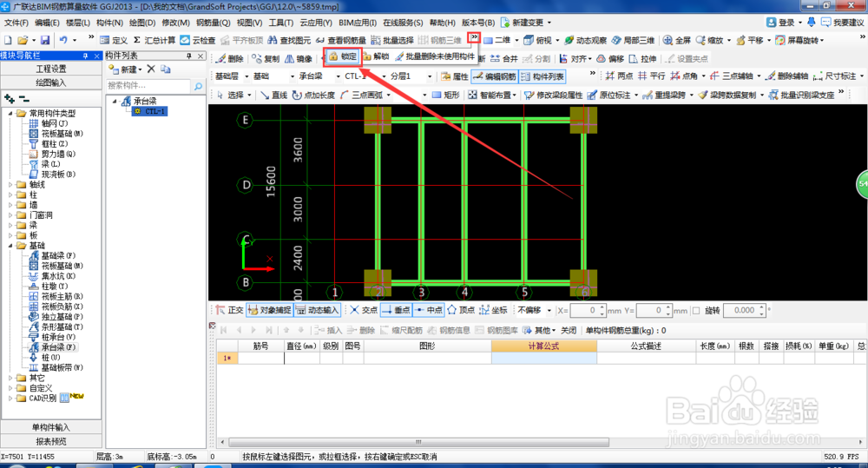Viewport: 868px width, 468px height.
Task: Open the 工具(T) menu
Action: (281, 23)
